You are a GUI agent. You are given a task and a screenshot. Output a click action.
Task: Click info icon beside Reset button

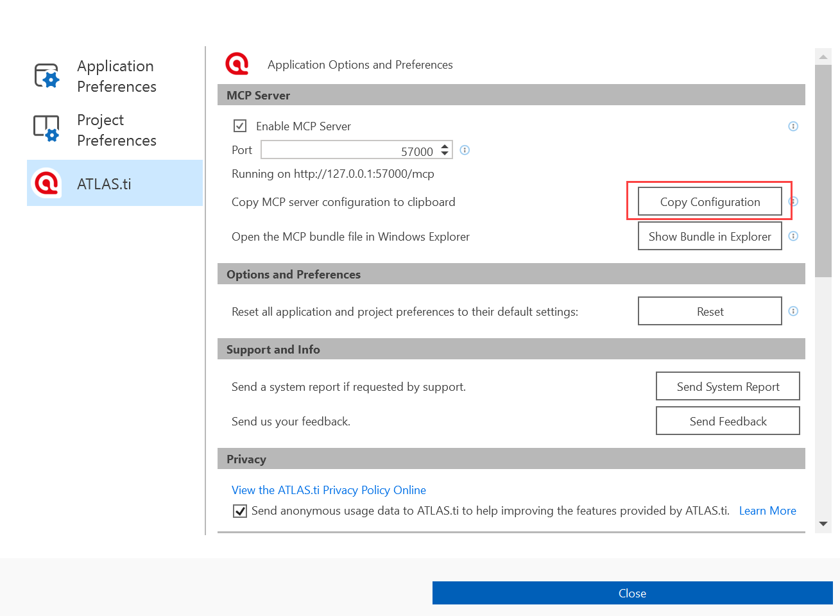(793, 311)
